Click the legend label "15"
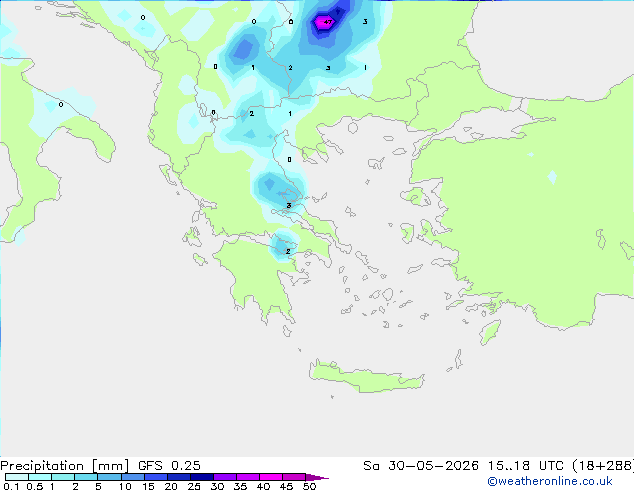Screen dimensions: 634x490 pos(148,486)
